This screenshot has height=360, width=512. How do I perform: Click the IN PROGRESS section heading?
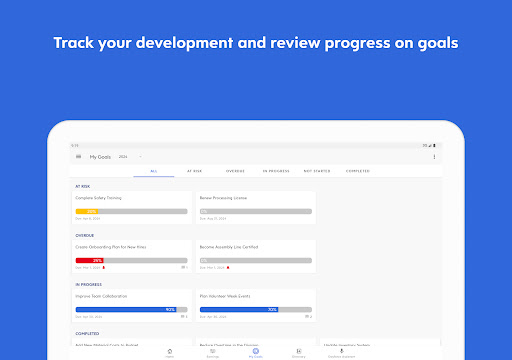pyautogui.click(x=88, y=284)
